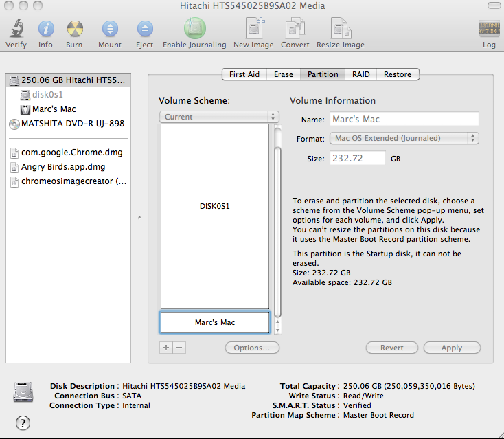Screen dimensions: 504x439
Task: Open the Log viewer
Action: click(489, 28)
